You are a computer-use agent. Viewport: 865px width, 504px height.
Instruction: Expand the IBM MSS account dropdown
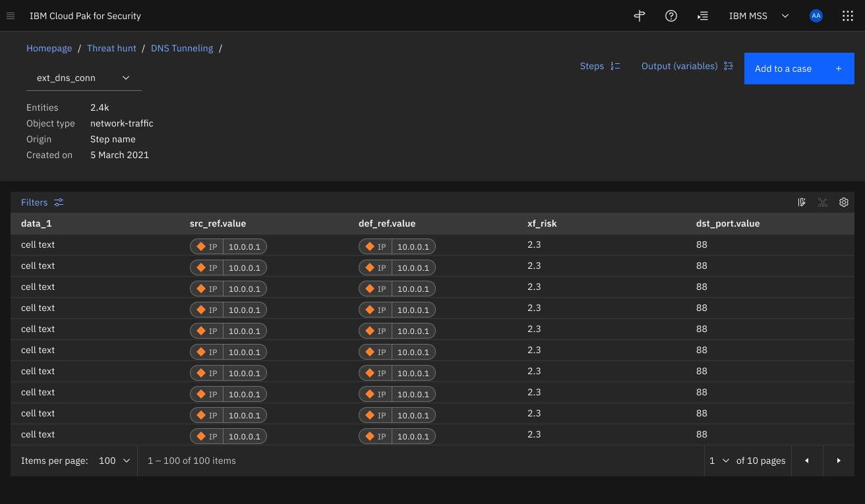pos(759,16)
